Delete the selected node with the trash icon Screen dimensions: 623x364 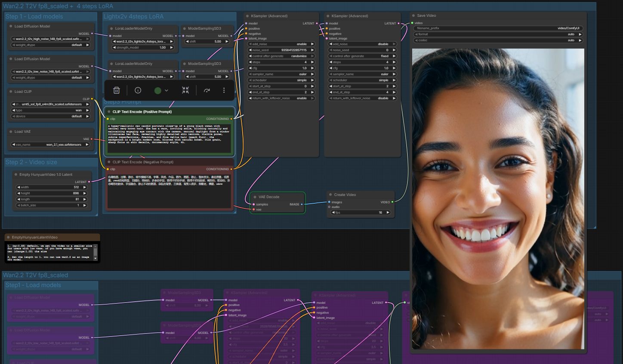tap(116, 90)
